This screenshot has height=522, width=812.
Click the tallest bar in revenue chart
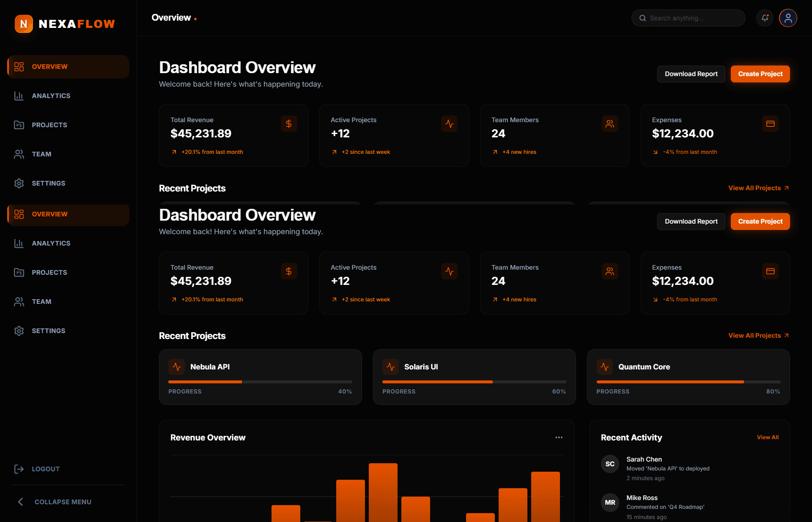pyautogui.click(x=383, y=492)
